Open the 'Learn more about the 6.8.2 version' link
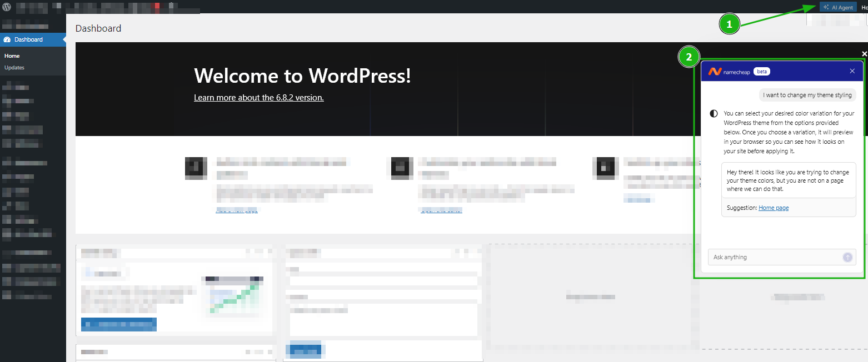This screenshot has height=362, width=868. (258, 98)
